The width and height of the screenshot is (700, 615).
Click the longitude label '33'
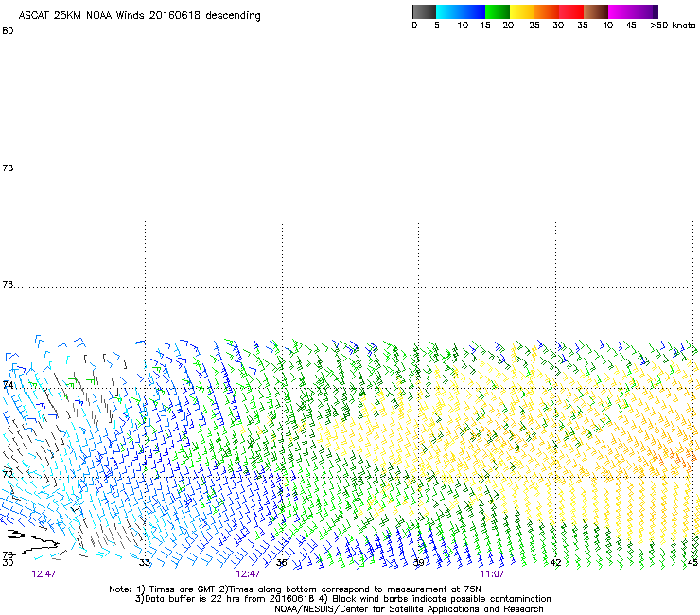(x=144, y=563)
